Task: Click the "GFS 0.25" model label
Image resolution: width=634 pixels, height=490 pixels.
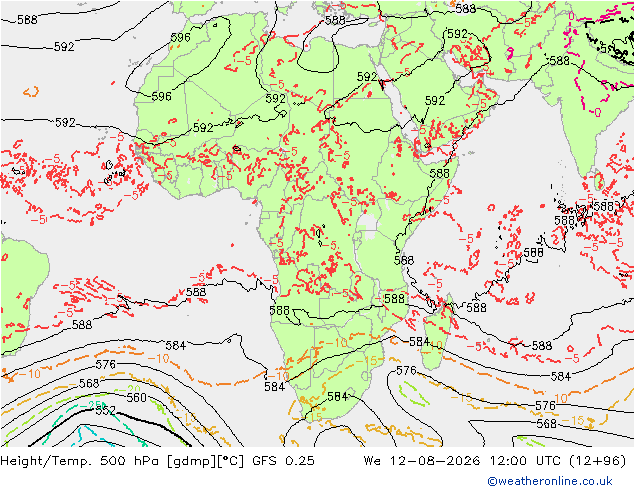Action: point(283,461)
